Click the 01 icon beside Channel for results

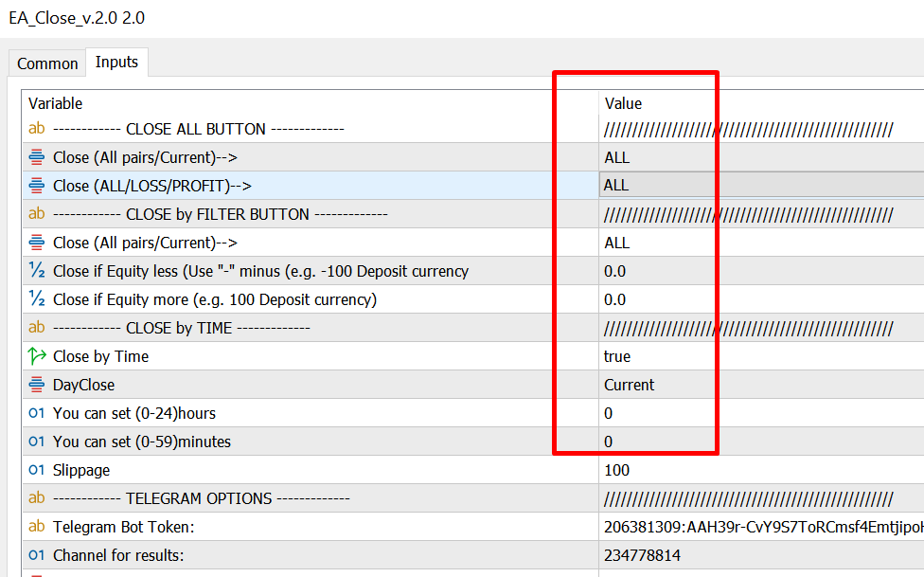pos(37,555)
